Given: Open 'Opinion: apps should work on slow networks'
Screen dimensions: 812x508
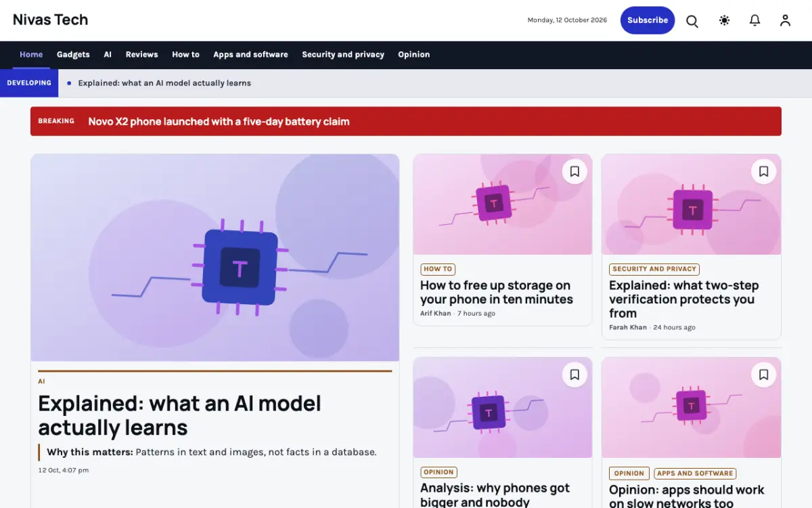Looking at the screenshot, I should [687, 496].
